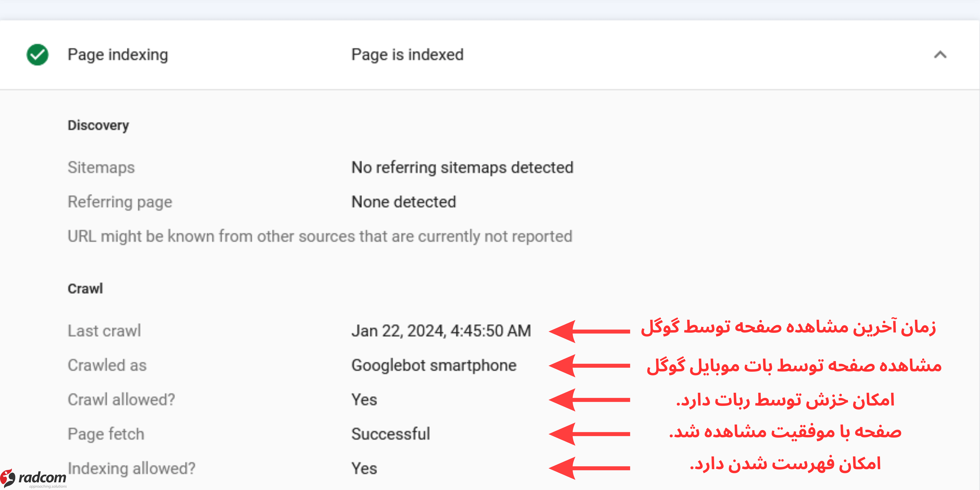Screen dimensions: 980x490
Task: Click the Referring page None detected entry
Action: coord(404,202)
